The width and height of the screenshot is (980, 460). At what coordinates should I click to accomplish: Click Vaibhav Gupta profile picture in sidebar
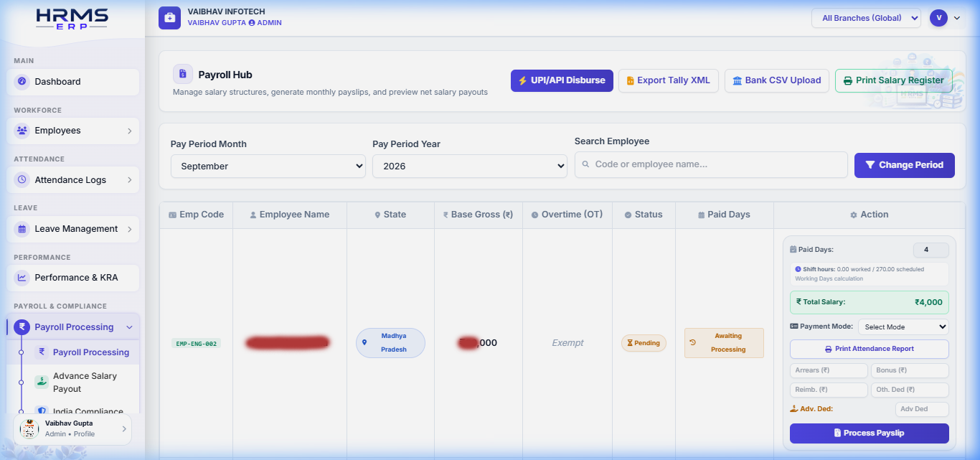tap(29, 428)
